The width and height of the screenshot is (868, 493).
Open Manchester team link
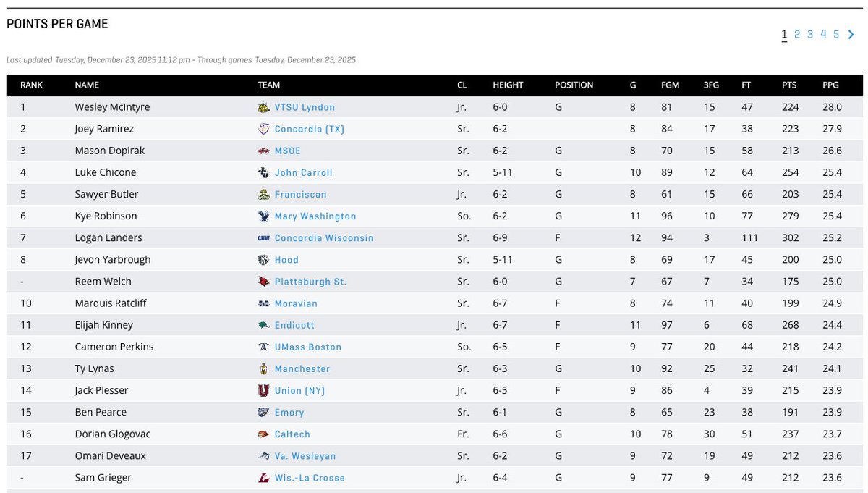[302, 368]
